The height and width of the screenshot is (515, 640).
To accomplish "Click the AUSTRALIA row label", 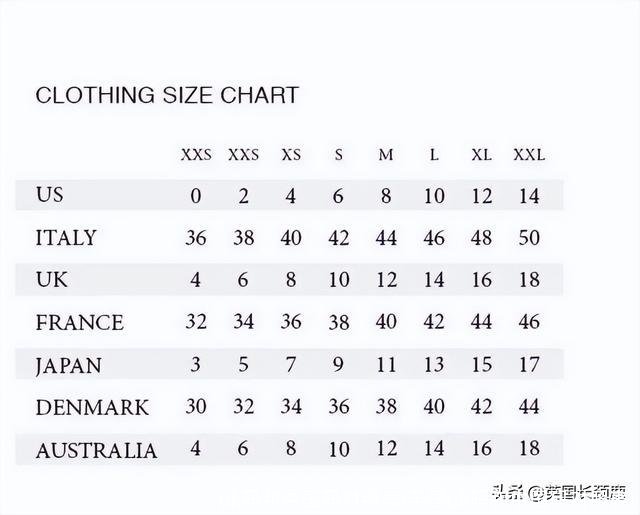I will [96, 450].
